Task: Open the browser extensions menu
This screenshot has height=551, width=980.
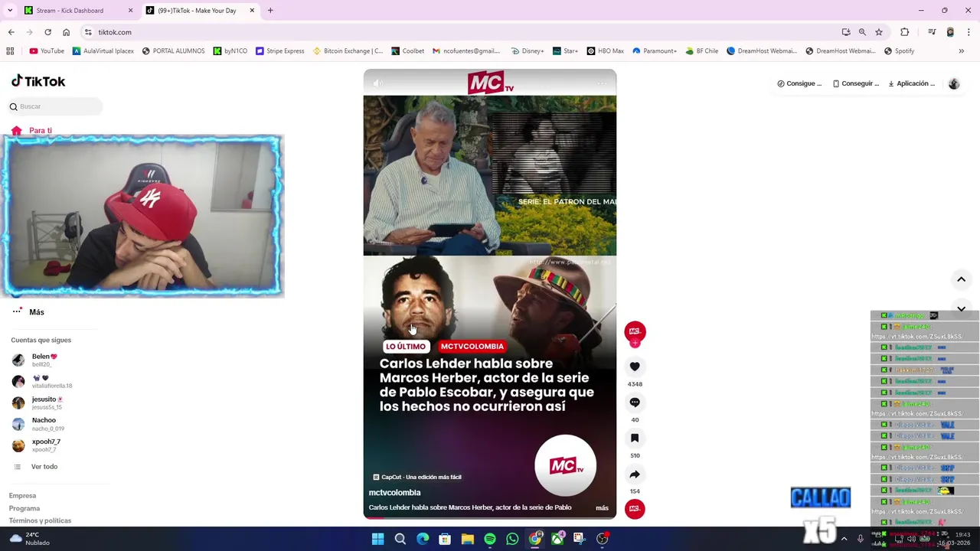Action: point(905,32)
